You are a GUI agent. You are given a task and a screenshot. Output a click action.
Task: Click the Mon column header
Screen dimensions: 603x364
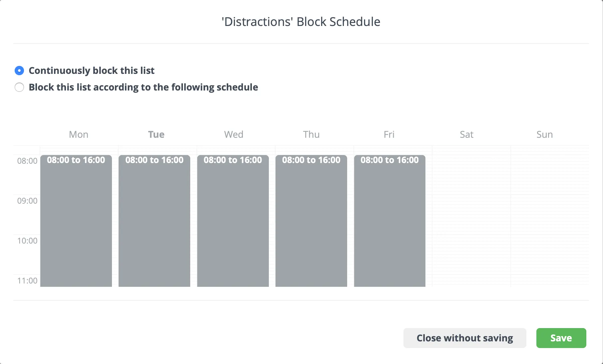(78, 134)
